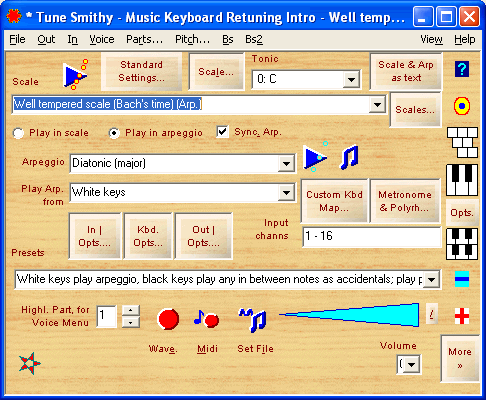
Task: Open the Metronome & Polyrh... button
Action: (x=405, y=201)
